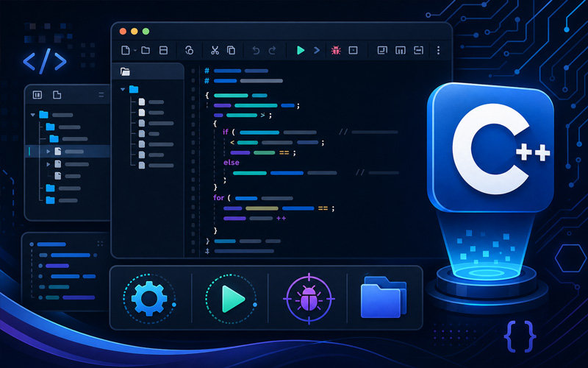
Task: Toggle the split-bracket layout icon
Action: [418, 50]
